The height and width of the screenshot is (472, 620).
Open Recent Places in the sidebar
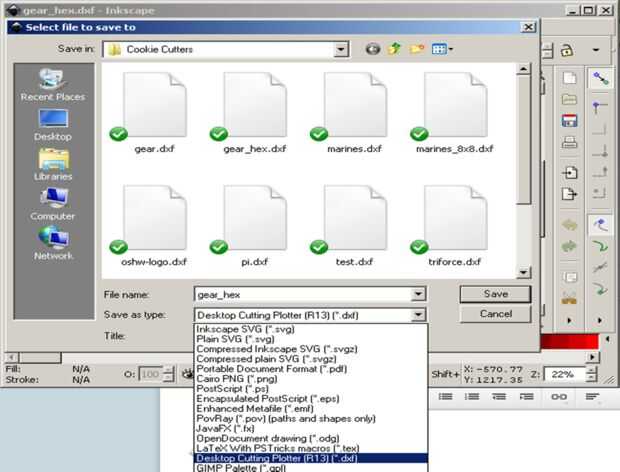point(53,85)
